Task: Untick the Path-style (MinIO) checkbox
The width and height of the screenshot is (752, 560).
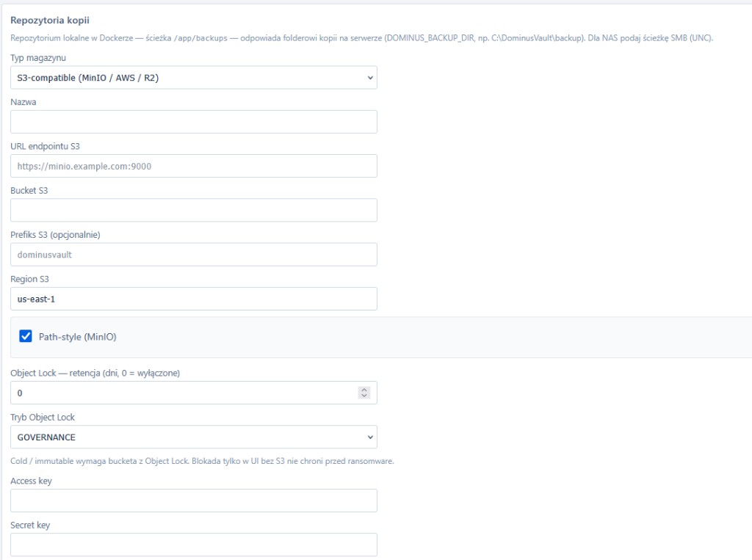Action: (26, 336)
